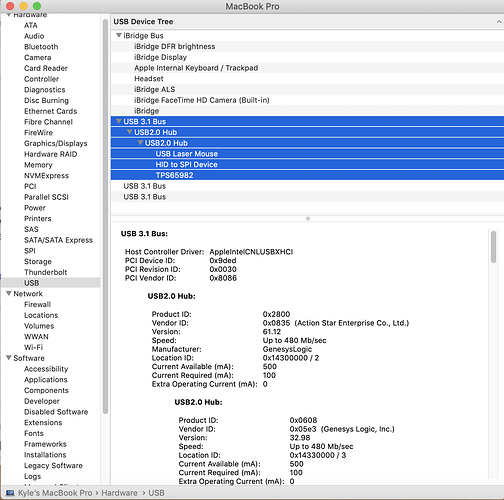Open Power section in sidebar

click(x=35, y=208)
